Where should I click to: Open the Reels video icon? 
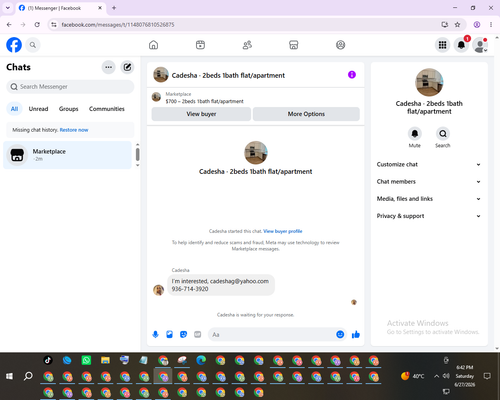click(x=200, y=45)
